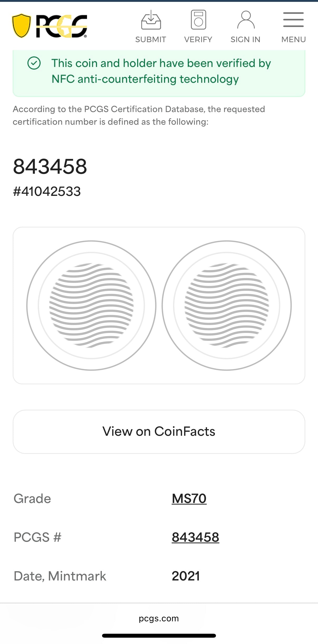Click the certification number #41042533

point(47,191)
